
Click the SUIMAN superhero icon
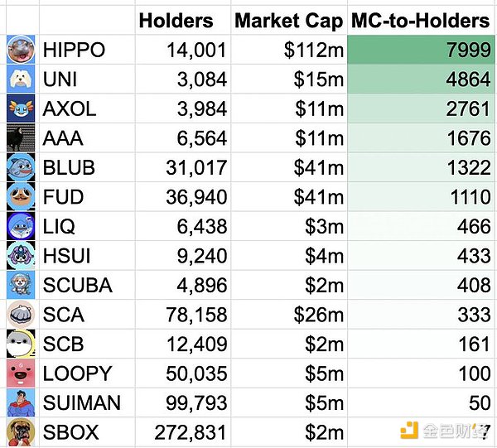point(20,402)
